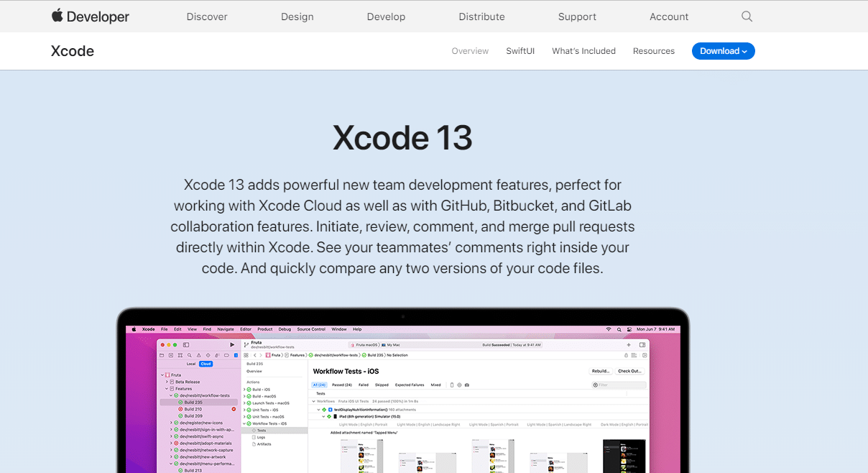Screen dimensions: 868x473
Task: Switch the navigator to Cloud
Action: point(206,364)
